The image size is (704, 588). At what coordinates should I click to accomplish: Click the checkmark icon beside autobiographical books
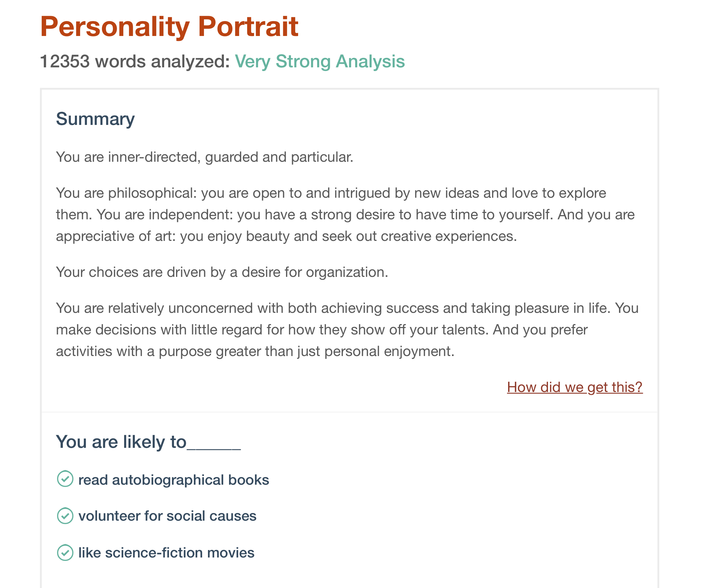coord(65,479)
